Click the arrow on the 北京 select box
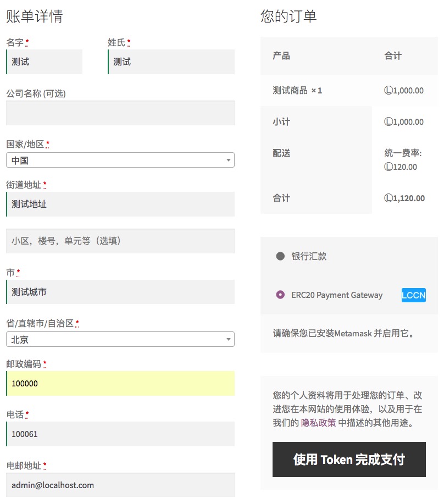 (228, 340)
